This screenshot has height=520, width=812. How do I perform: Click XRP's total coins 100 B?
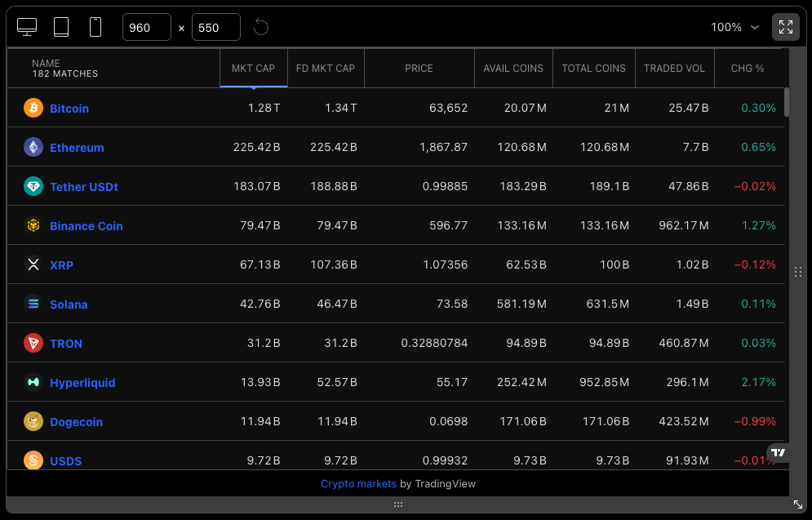615,264
